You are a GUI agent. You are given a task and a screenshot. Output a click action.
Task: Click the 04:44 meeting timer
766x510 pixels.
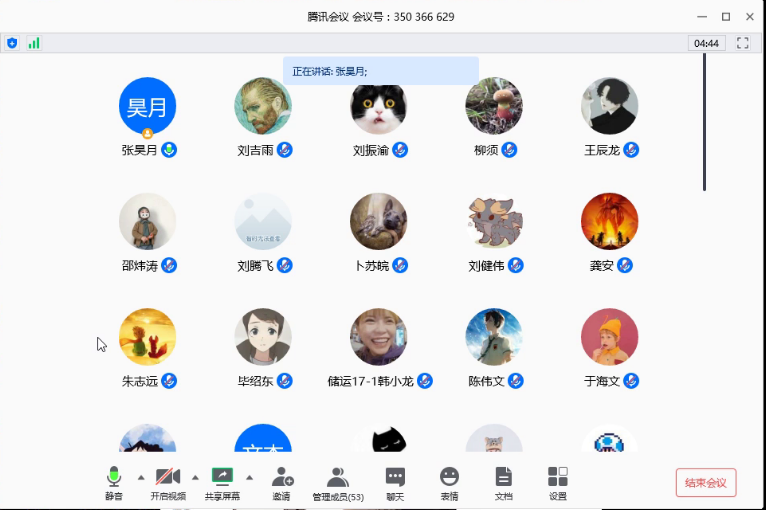[x=706, y=43]
